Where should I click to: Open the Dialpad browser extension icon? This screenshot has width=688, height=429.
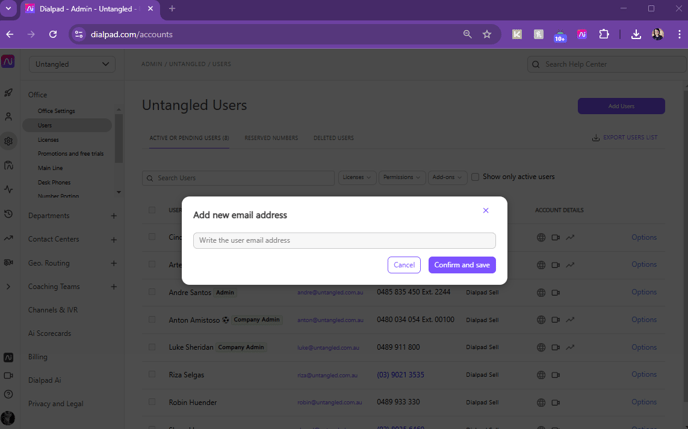582,34
